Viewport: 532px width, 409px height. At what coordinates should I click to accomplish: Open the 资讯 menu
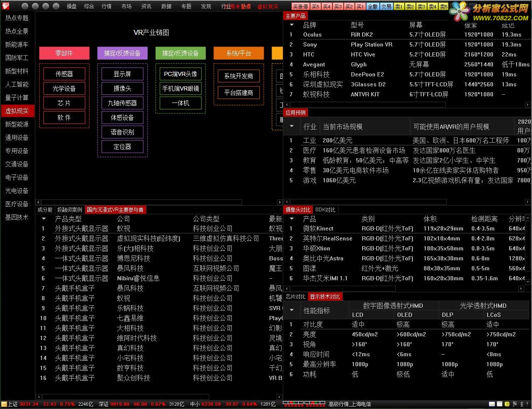[146, 6]
